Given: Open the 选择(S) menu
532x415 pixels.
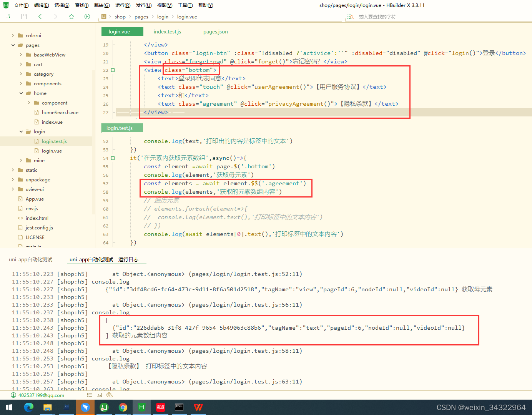Looking at the screenshot, I should (x=62, y=5).
